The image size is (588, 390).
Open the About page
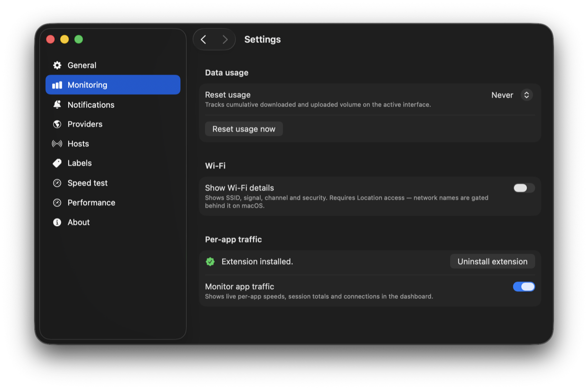point(113,222)
